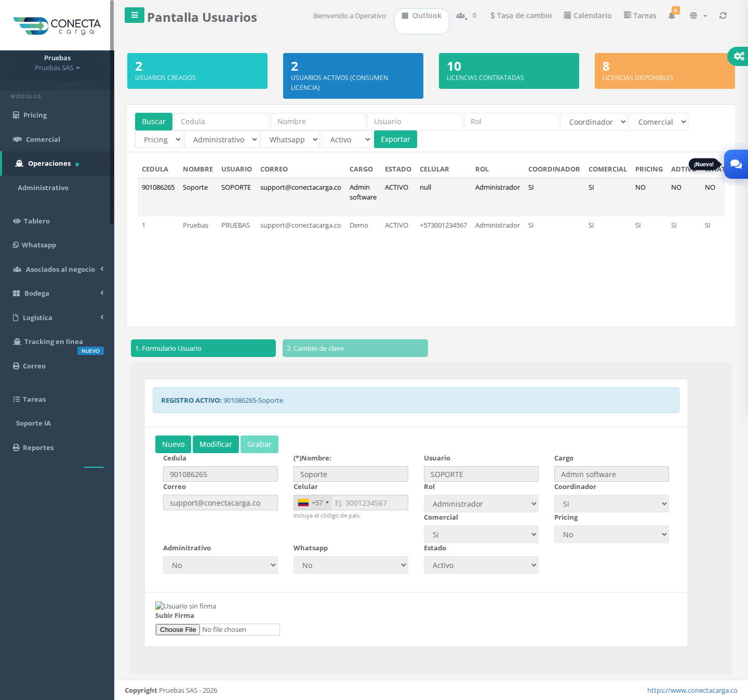Image resolution: width=748 pixels, height=700 pixels.
Task: Expand the Logistica sidebar menu
Action: (57, 318)
